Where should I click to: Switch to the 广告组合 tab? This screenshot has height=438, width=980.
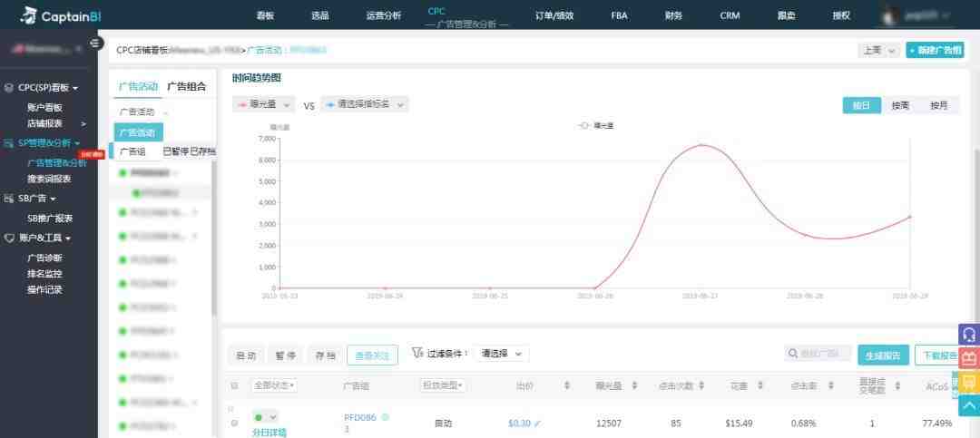point(186,86)
